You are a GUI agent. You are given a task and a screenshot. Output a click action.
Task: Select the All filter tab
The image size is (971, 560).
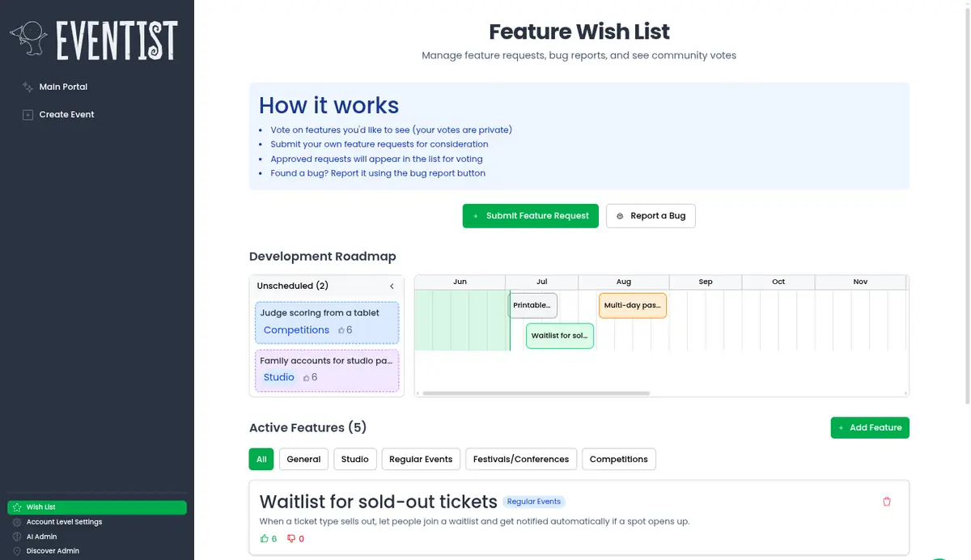(x=261, y=459)
